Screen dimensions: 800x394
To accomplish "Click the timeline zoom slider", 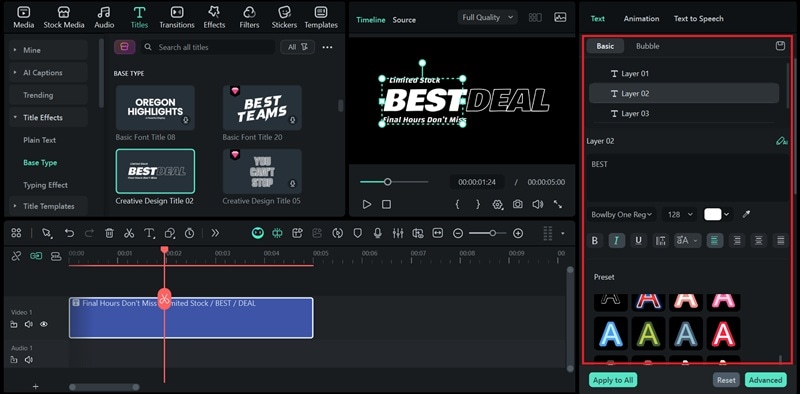I will tap(488, 233).
